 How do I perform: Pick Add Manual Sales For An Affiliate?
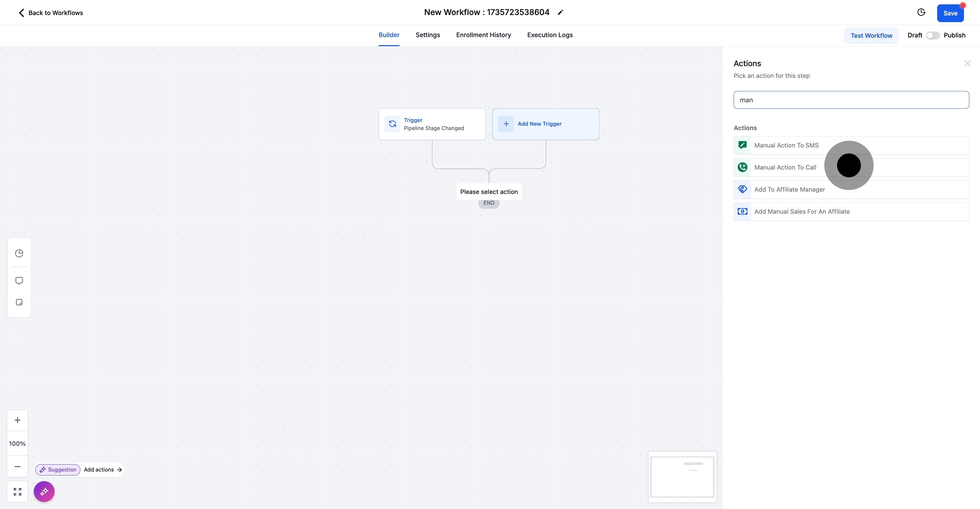[x=802, y=211]
